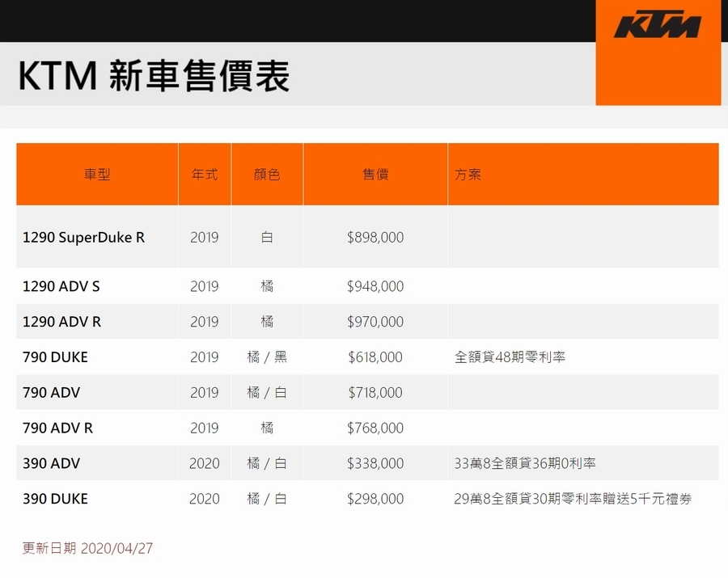728x578 pixels.
Task: Click the KTM logo
Action: [x=657, y=26]
